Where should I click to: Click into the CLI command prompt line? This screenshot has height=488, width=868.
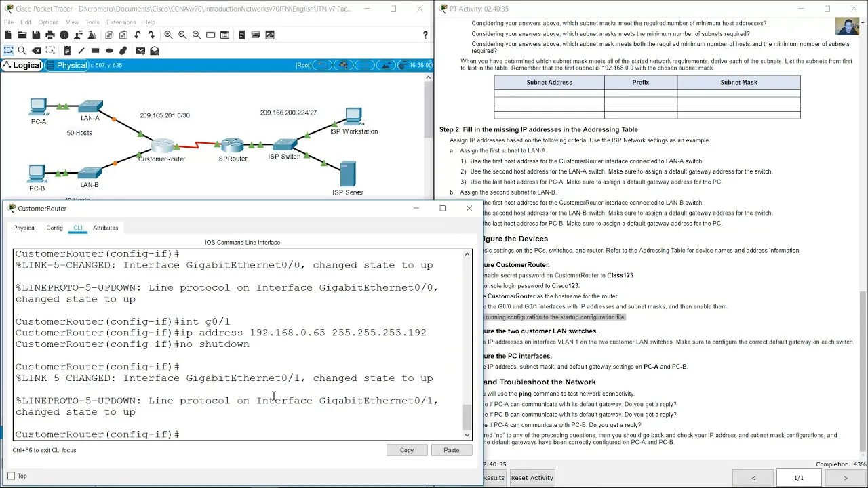pyautogui.click(x=241, y=434)
